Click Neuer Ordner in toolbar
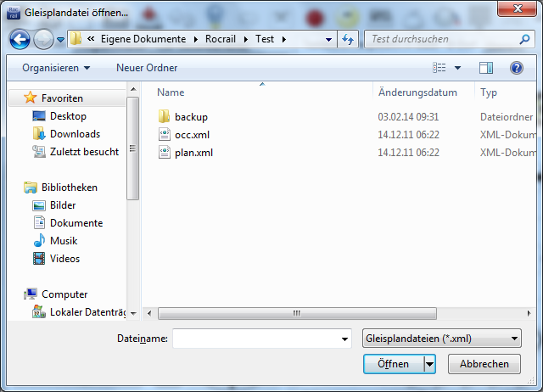The height and width of the screenshot is (392, 543). click(147, 68)
